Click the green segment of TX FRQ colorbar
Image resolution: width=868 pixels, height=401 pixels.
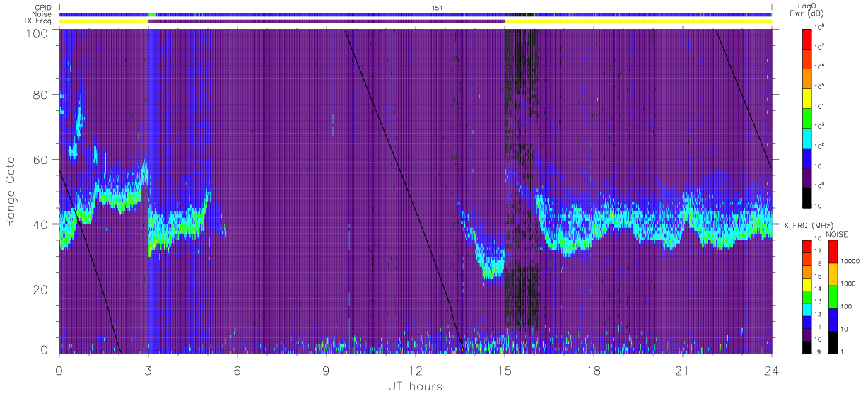[x=807, y=297]
